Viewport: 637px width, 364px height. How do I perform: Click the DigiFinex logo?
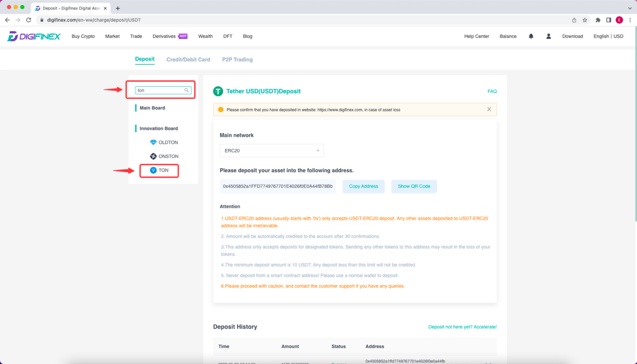click(34, 36)
